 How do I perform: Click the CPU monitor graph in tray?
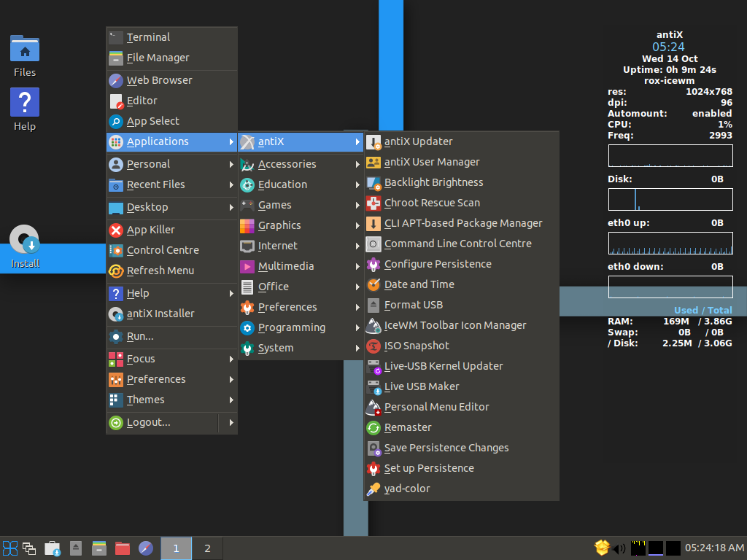click(x=638, y=548)
